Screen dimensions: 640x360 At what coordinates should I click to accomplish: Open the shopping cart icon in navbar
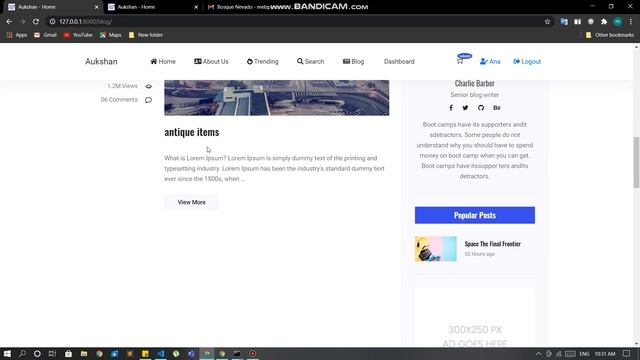coord(460,61)
